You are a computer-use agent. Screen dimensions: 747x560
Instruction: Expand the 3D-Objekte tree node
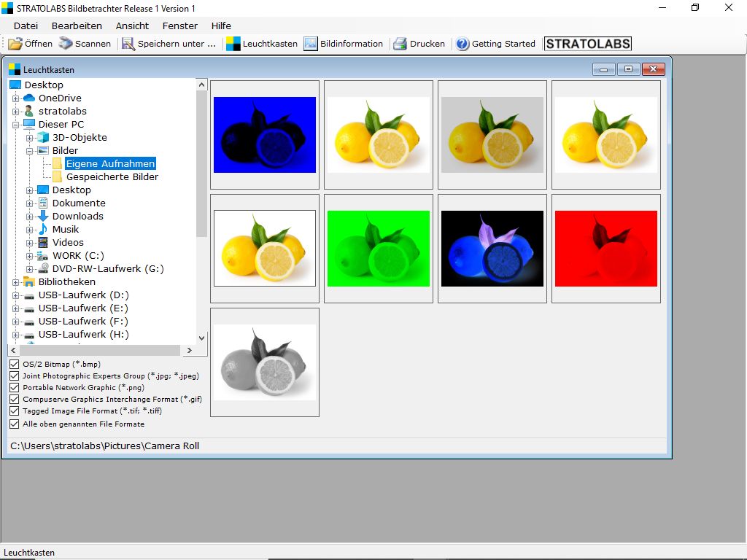(x=29, y=138)
